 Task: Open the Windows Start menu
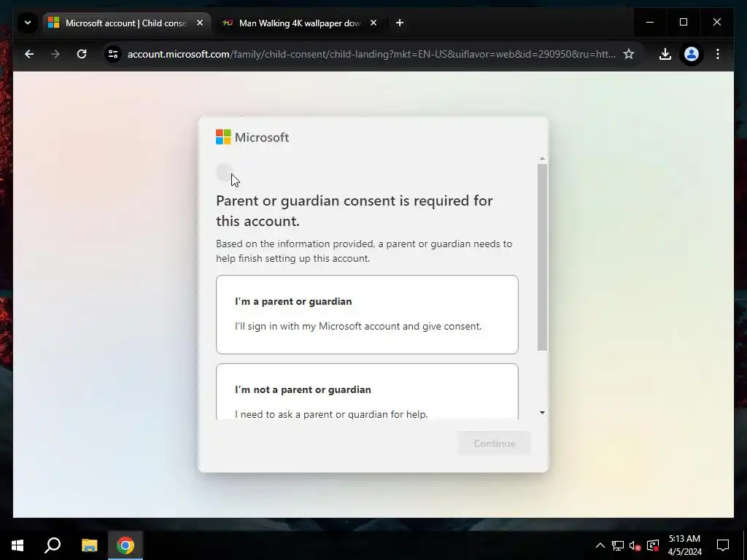tap(18, 545)
